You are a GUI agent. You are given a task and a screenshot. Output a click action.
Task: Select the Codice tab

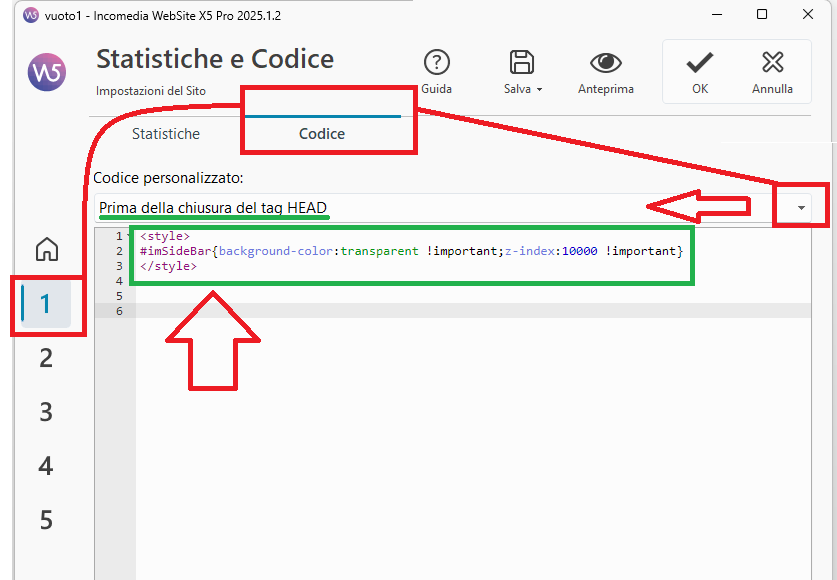pyautogui.click(x=322, y=134)
